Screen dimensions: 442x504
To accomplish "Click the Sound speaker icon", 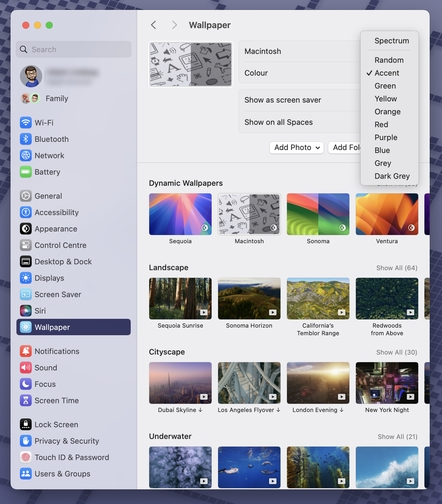I will pos(26,367).
